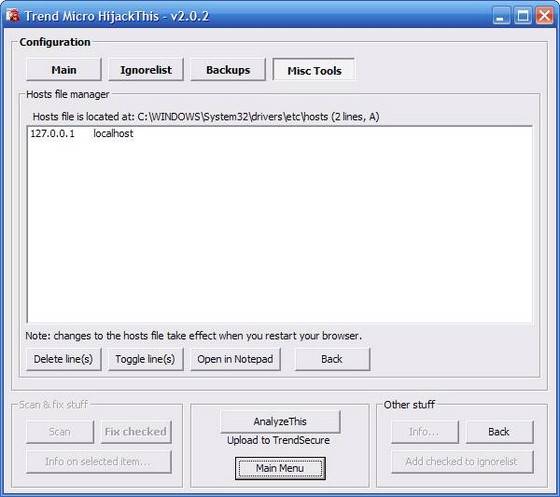Viewport: 560px width, 497px height.
Task: Click the Delete line(s) button
Action: point(64,359)
